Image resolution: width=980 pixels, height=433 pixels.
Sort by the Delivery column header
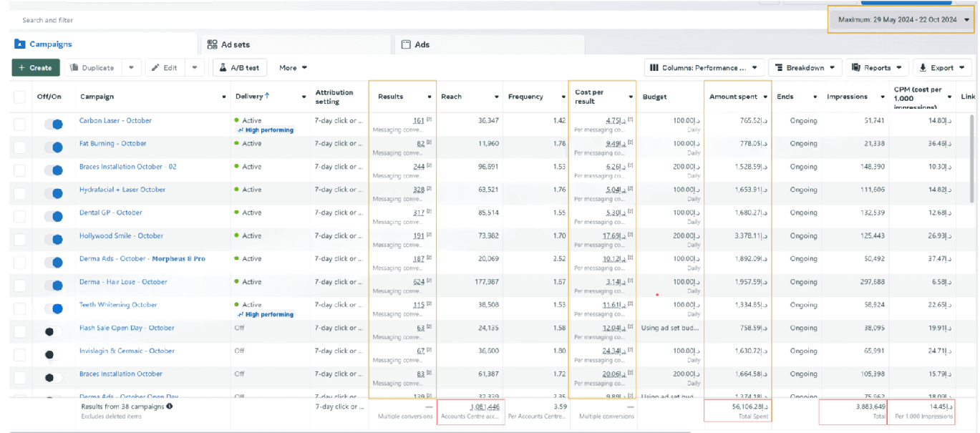252,97
